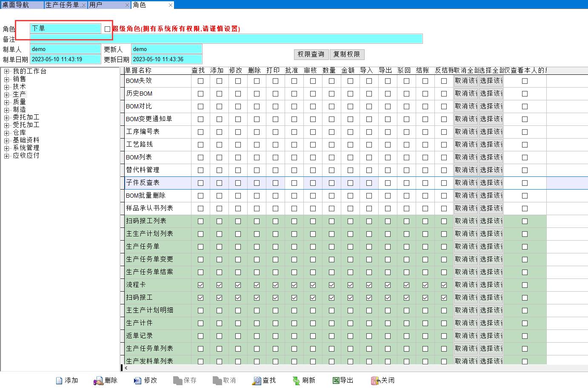
Task: Click the 删除 (Delete) toolbar icon
Action: (x=99, y=380)
